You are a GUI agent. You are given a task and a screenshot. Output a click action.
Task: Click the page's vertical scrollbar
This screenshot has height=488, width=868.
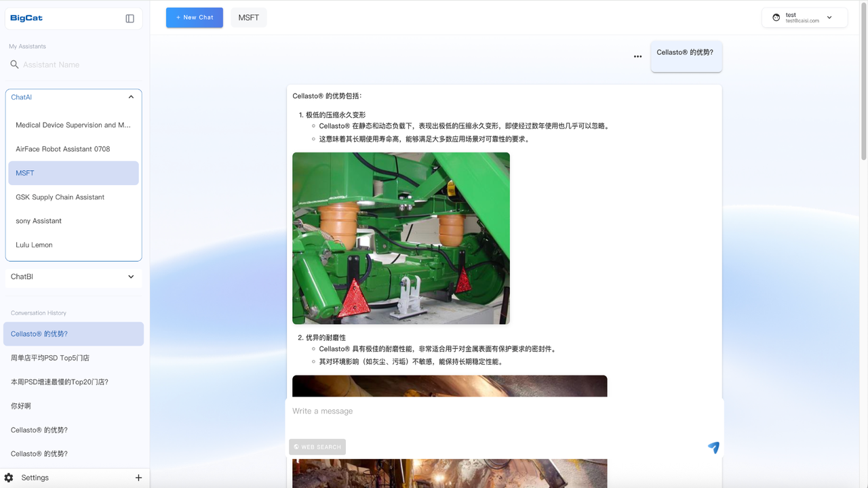[863, 81]
